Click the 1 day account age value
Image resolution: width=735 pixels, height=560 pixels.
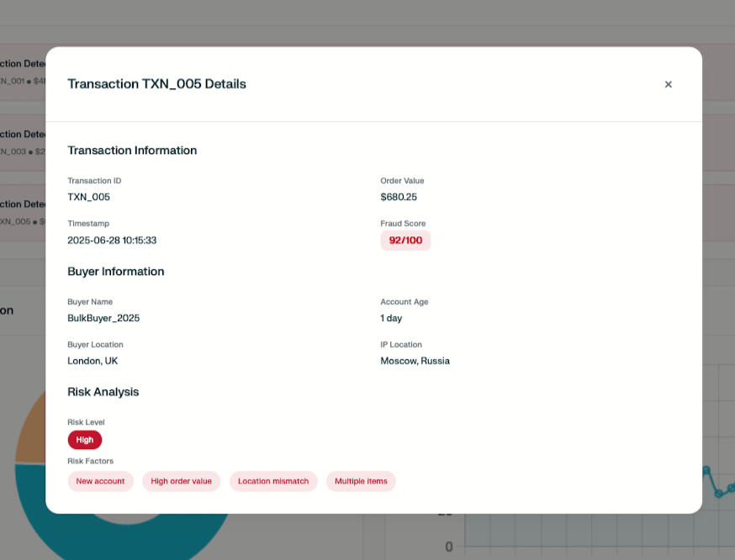(x=391, y=318)
